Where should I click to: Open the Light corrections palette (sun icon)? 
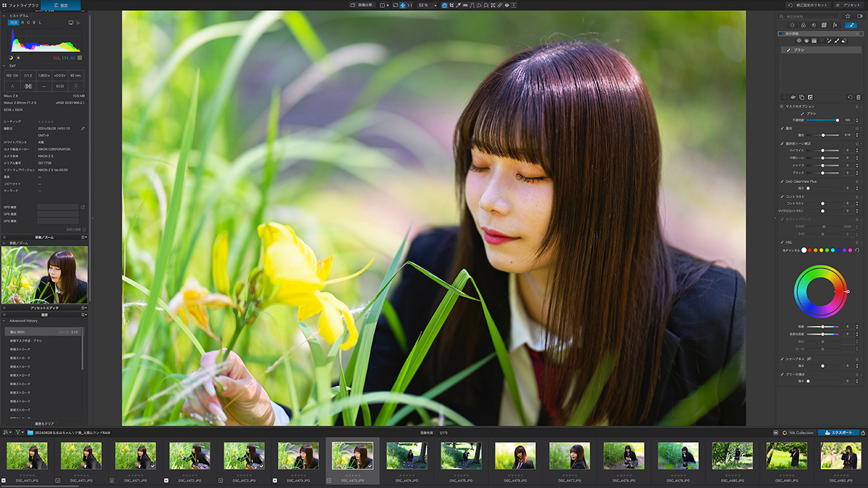[792, 25]
